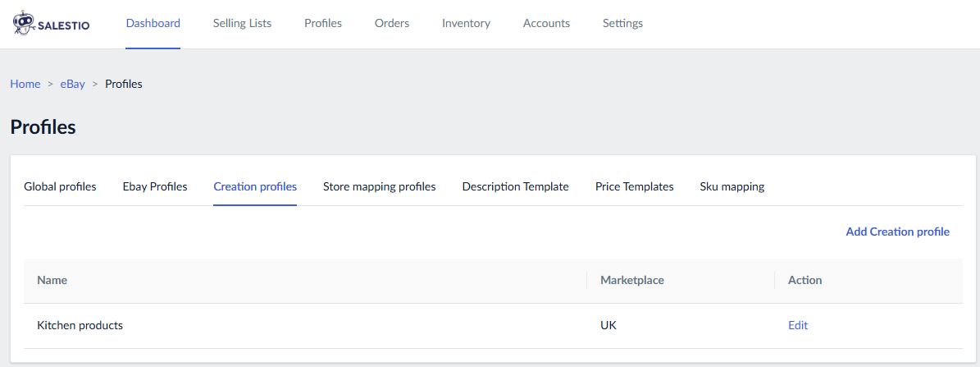Switch to the Sku mapping tab
This screenshot has height=367, width=980.
pyautogui.click(x=732, y=186)
